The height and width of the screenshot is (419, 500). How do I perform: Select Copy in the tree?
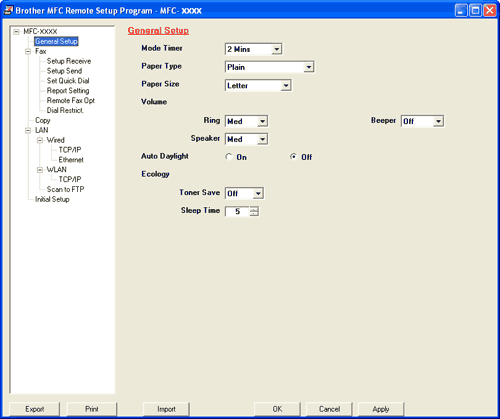(43, 120)
